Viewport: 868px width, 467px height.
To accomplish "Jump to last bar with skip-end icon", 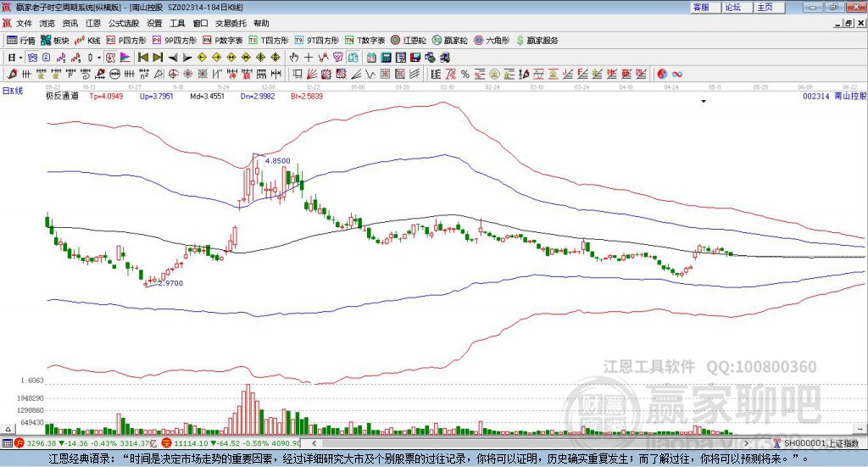I will (x=158, y=58).
